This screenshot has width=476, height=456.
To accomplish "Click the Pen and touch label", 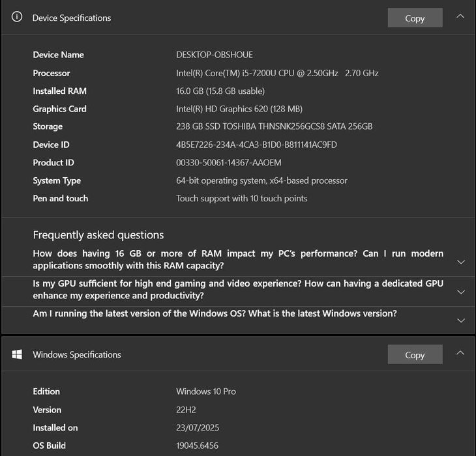I will point(61,198).
